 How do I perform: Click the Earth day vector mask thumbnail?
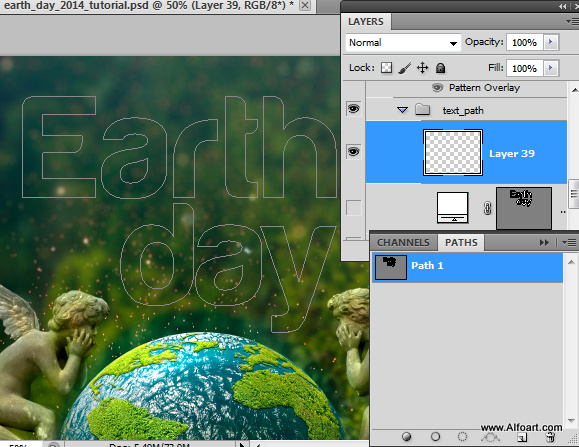[x=524, y=208]
